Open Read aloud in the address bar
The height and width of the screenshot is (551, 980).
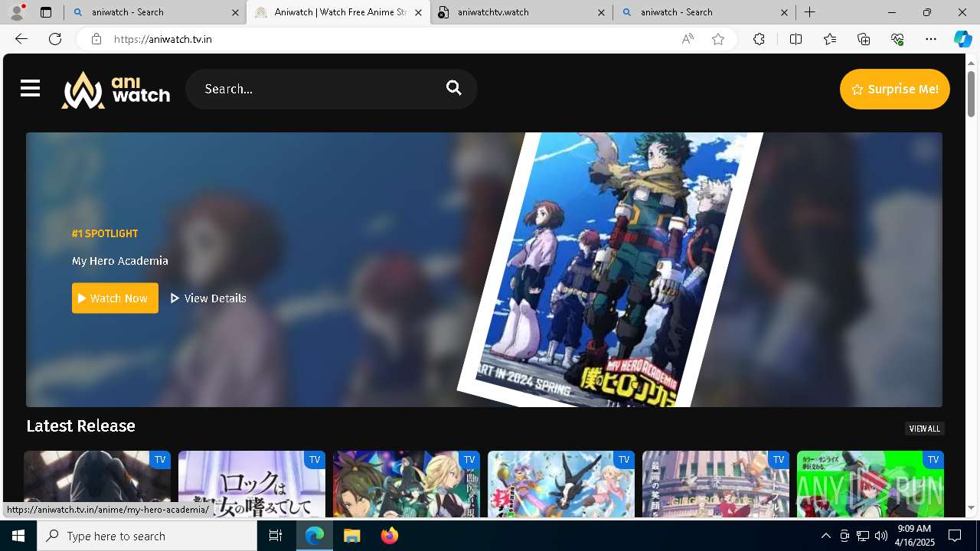688,39
